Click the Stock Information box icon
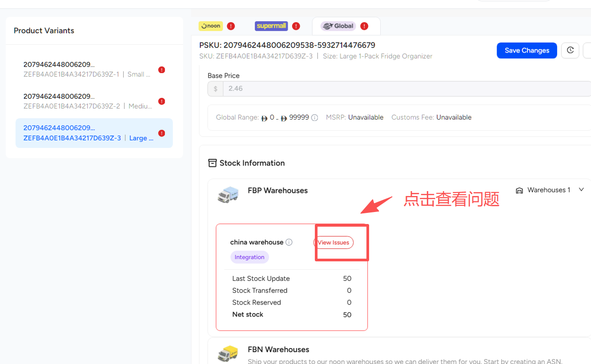The height and width of the screenshot is (364, 591). click(x=213, y=163)
